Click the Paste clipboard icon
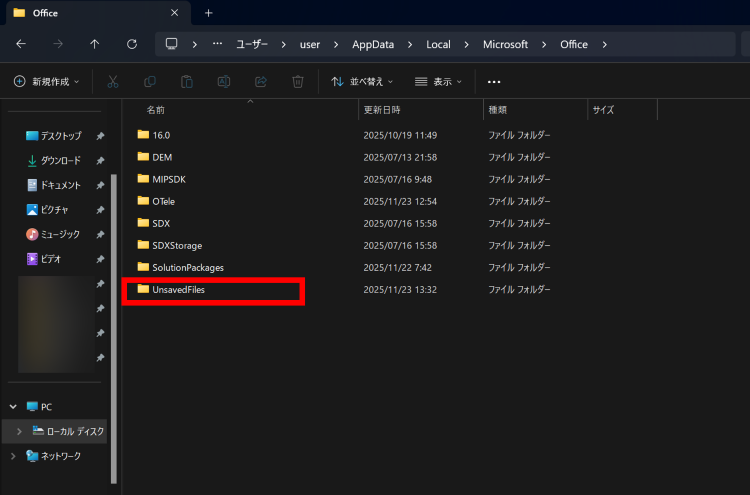Viewport: 750px width, 495px height. pos(187,82)
